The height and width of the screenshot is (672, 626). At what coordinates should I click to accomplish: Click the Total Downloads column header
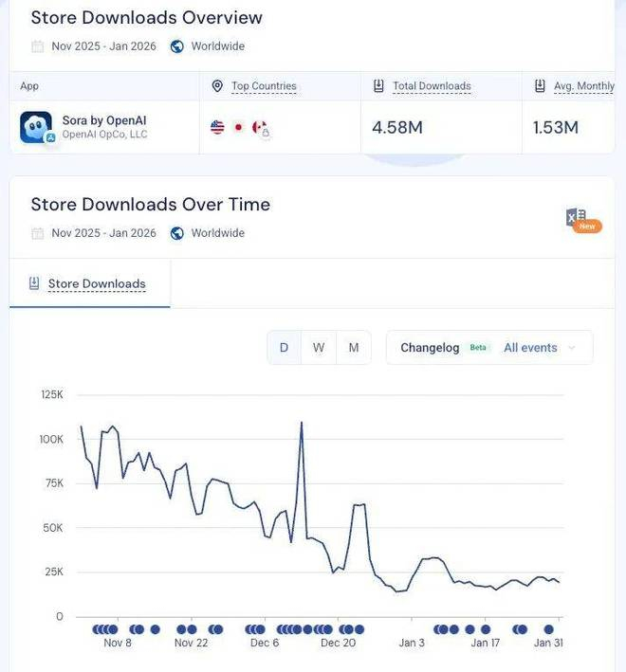point(432,86)
